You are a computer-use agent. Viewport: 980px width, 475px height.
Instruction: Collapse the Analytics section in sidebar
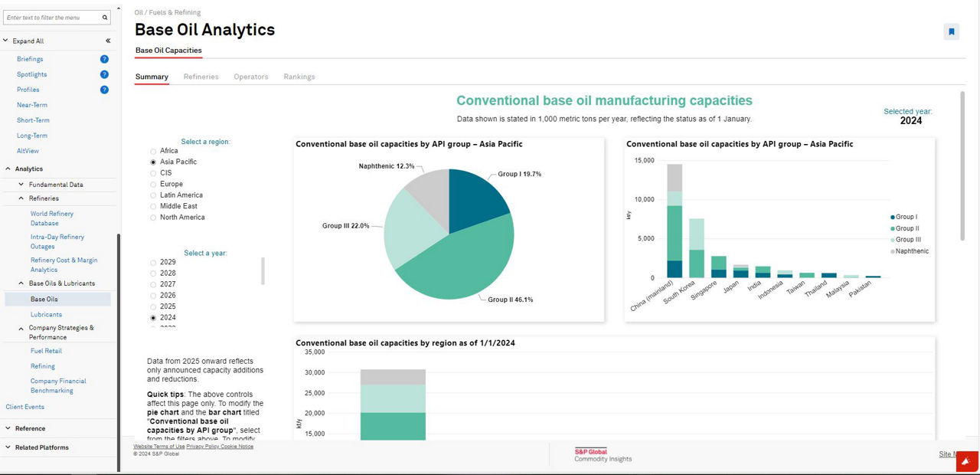(x=8, y=169)
